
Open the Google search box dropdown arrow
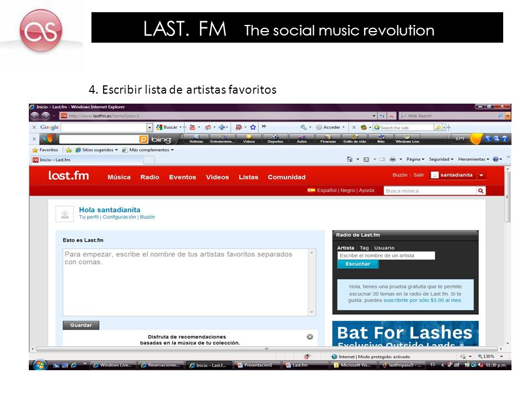[x=149, y=127]
